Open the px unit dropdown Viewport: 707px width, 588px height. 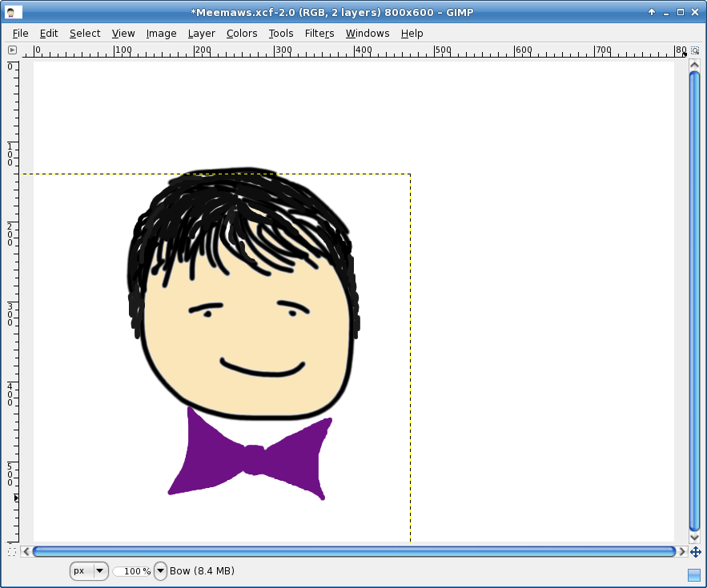pos(89,571)
